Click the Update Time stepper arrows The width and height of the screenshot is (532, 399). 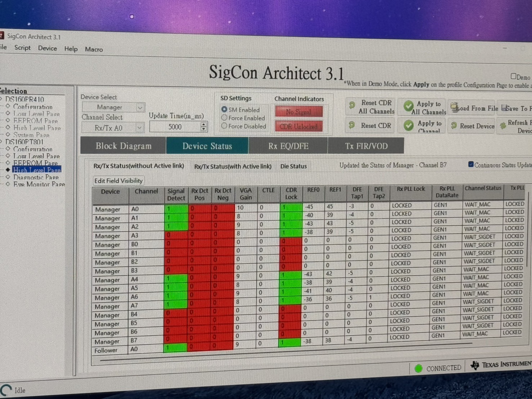pyautogui.click(x=204, y=127)
